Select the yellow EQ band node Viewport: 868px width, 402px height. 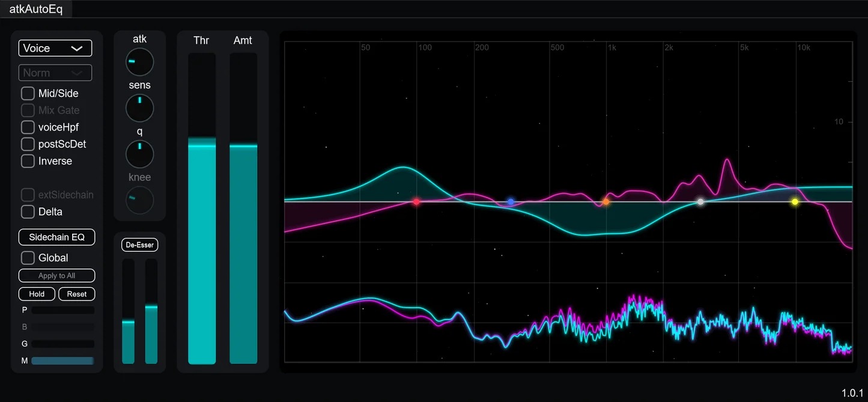(795, 202)
